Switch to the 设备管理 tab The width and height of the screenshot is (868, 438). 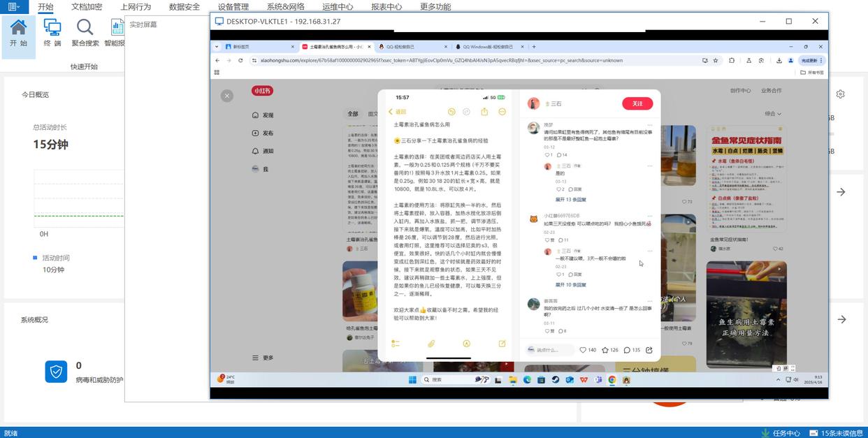coord(233,7)
